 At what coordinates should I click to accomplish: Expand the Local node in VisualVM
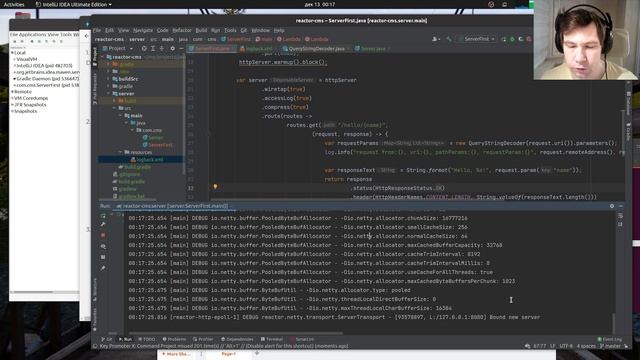click(12, 53)
